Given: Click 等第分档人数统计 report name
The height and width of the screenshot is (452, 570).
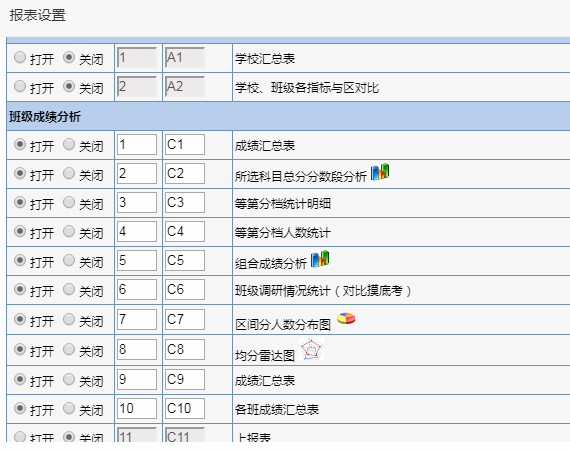Looking at the screenshot, I should coord(282,232).
